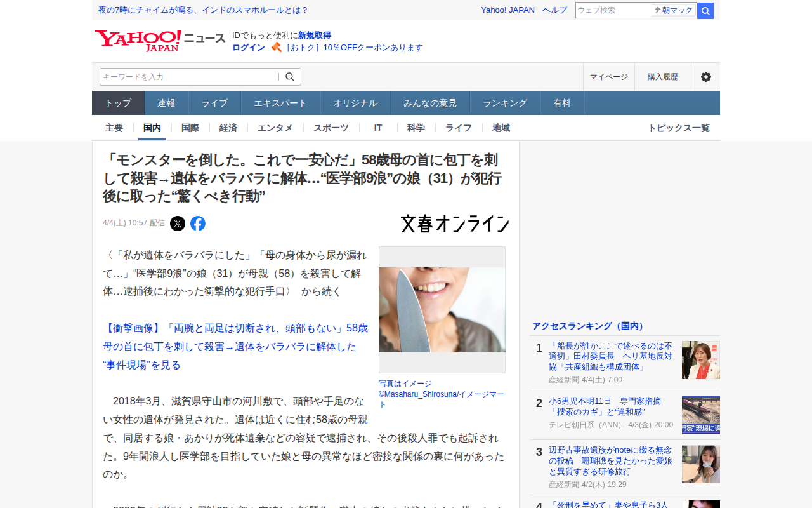
Task: Open ranking 2 article about 小6男児不明
Action: click(605, 406)
